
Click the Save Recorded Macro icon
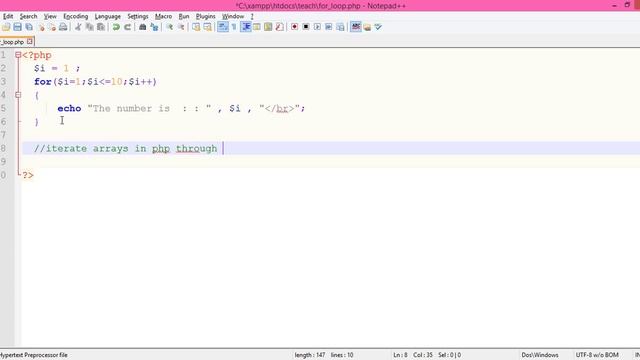click(340, 27)
